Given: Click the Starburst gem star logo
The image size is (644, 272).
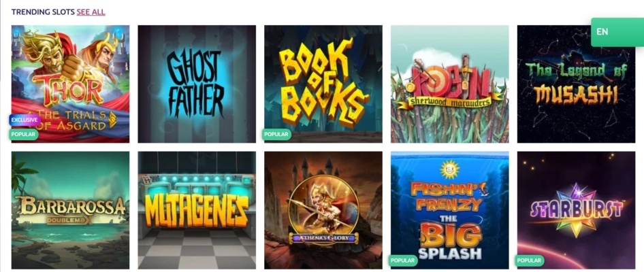Looking at the screenshot, I should click(x=577, y=209).
